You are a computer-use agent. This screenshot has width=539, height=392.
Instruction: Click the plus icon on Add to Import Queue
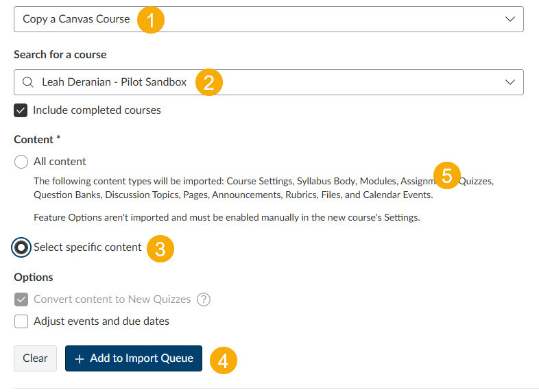point(80,358)
